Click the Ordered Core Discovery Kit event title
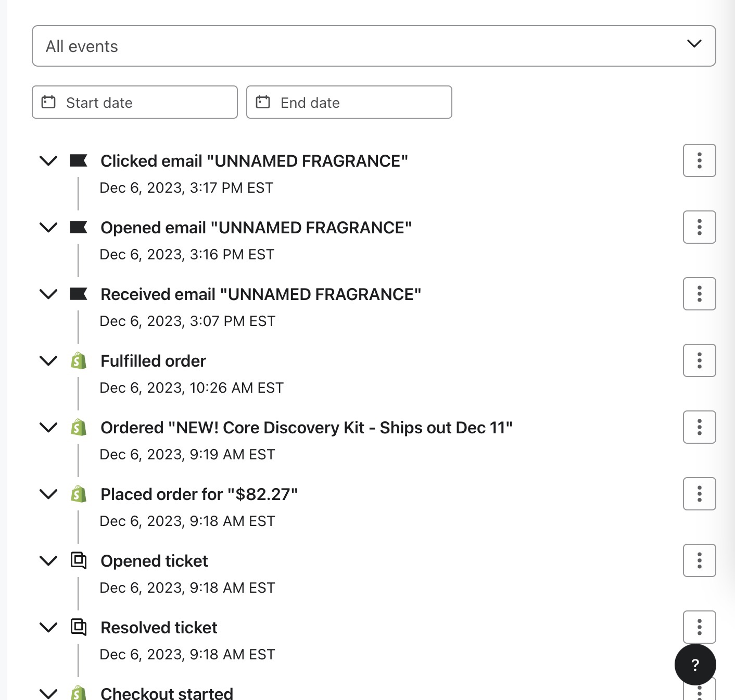The image size is (735, 700). tap(307, 427)
